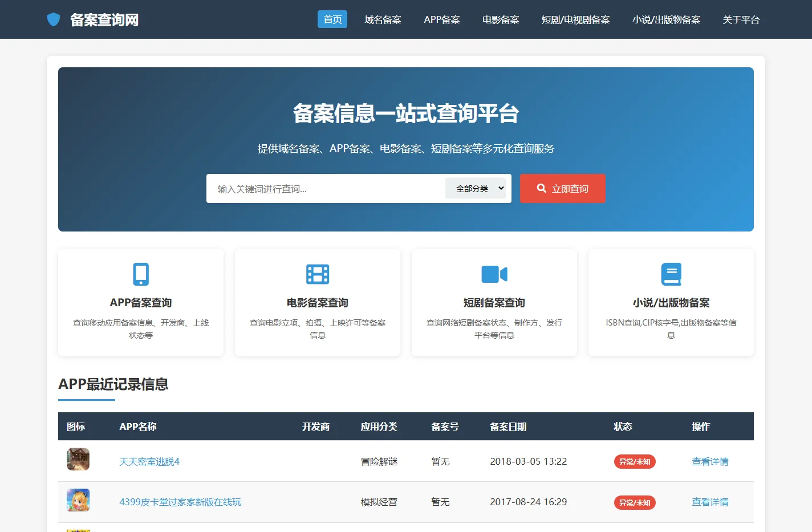Click 查看详情 for 天天密室逃脱4
Image resolution: width=812 pixels, height=532 pixels.
(x=710, y=462)
